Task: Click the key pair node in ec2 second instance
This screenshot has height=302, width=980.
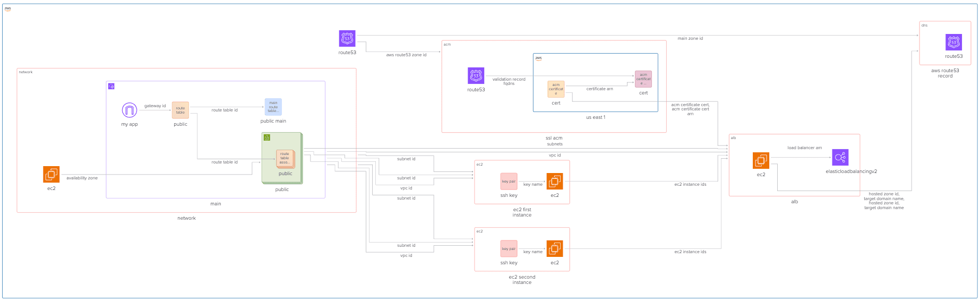Action: click(x=509, y=248)
